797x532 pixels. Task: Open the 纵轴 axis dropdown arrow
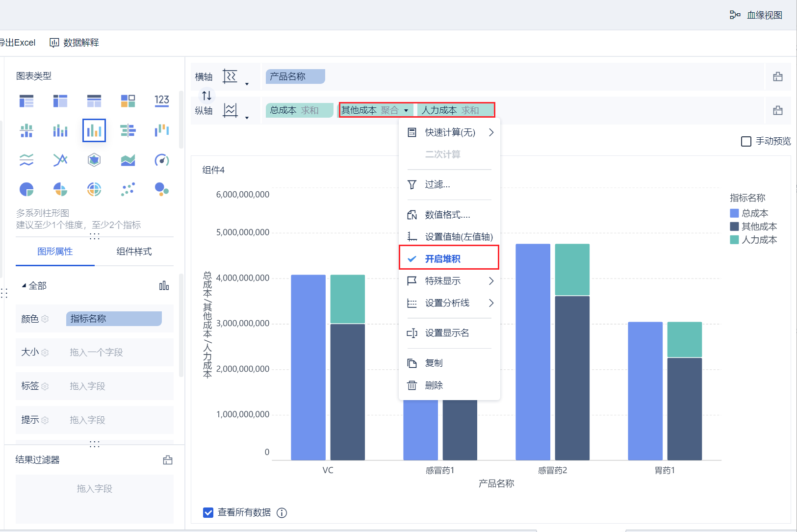(247, 118)
